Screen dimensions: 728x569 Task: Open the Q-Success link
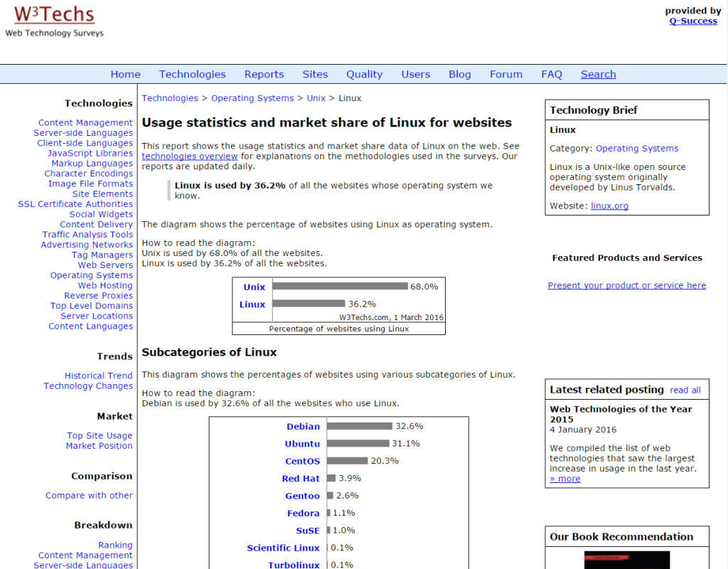[x=693, y=21]
